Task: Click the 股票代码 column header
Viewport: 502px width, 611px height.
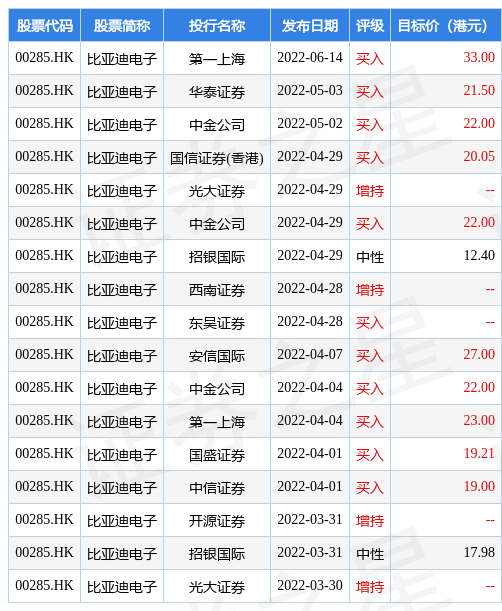Action: 44,26
